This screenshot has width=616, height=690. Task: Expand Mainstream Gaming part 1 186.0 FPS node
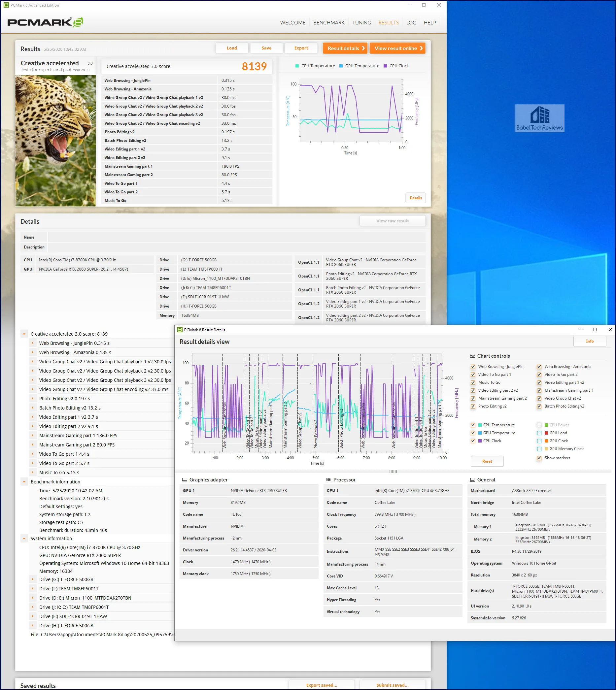[32, 436]
